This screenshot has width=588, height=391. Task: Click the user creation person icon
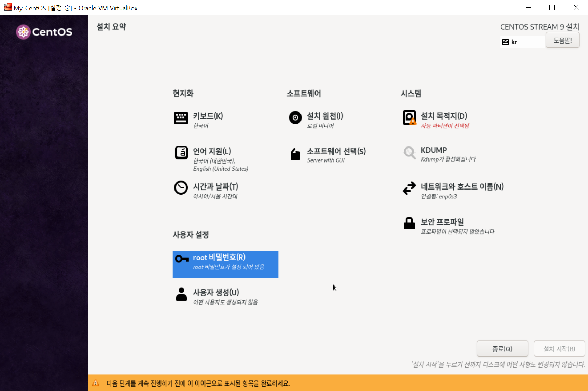point(181,294)
